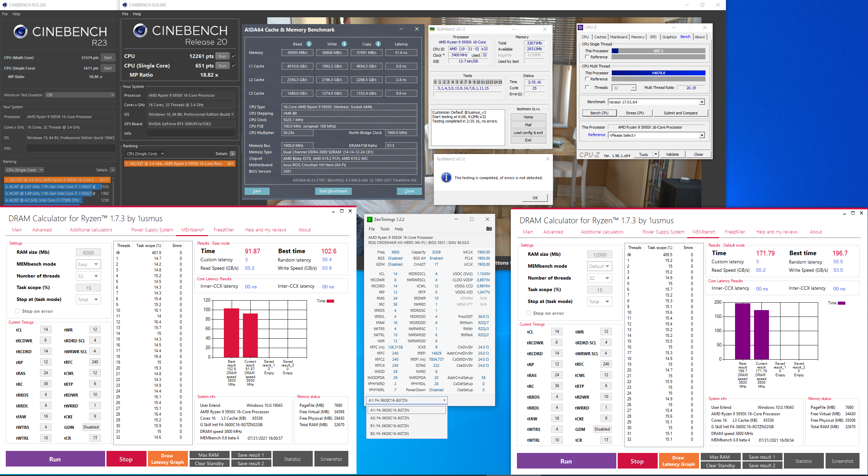Open the ZenTimings Tools menu
Viewport: 868px width, 476px height.
385,229
